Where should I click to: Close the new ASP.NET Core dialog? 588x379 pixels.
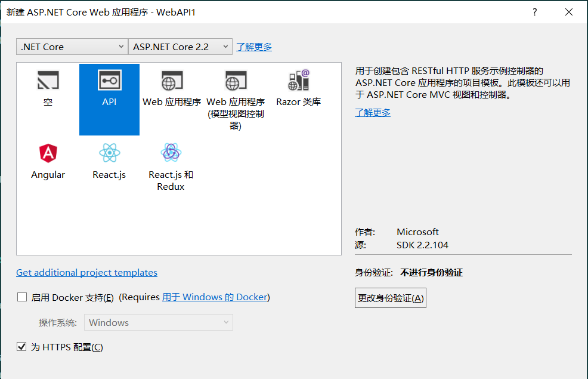tap(569, 12)
